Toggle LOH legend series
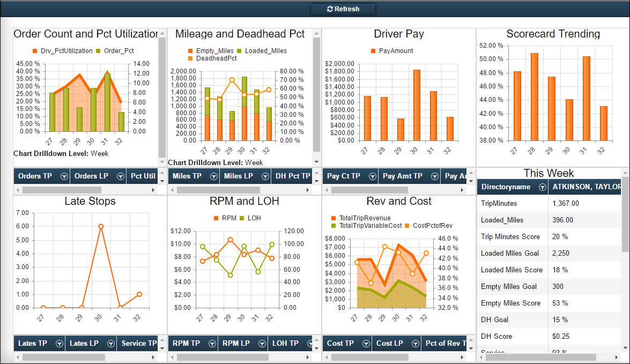This screenshot has width=630, height=364. pyautogui.click(x=250, y=218)
